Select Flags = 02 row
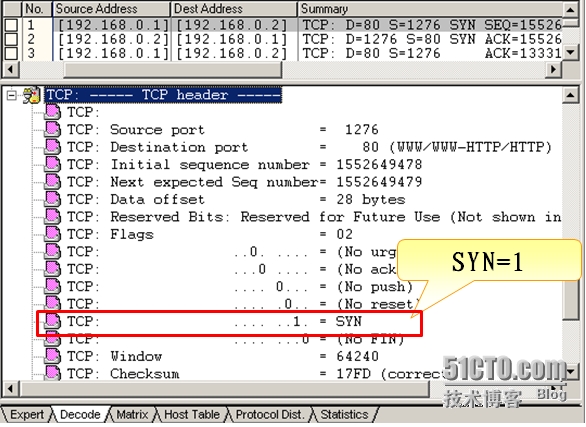The width and height of the screenshot is (586, 427). (x=210, y=234)
